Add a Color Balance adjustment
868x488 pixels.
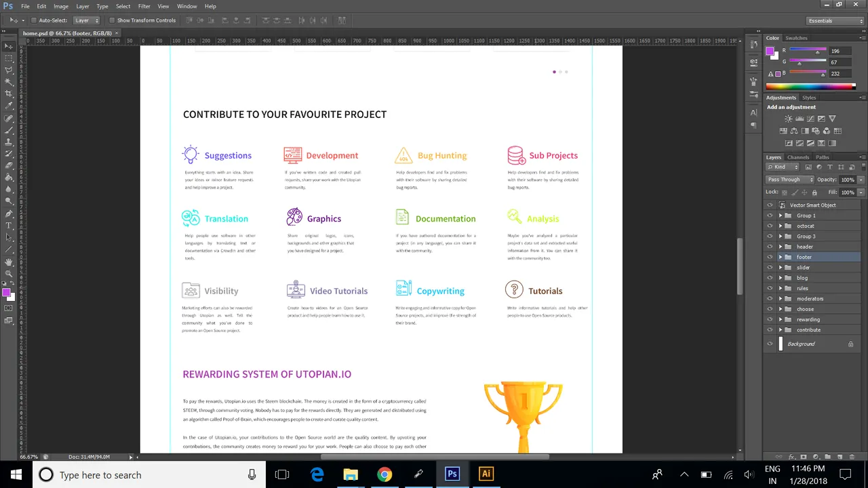tap(794, 131)
